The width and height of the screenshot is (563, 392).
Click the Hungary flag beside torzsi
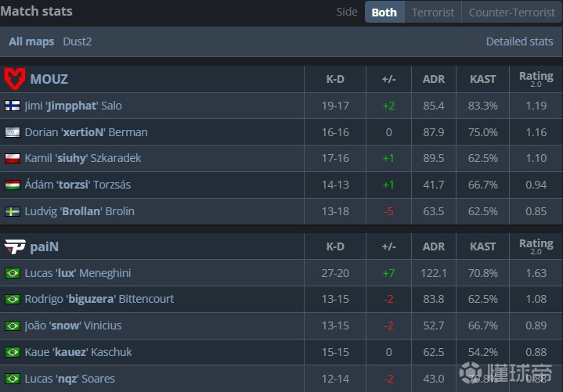[13, 185]
